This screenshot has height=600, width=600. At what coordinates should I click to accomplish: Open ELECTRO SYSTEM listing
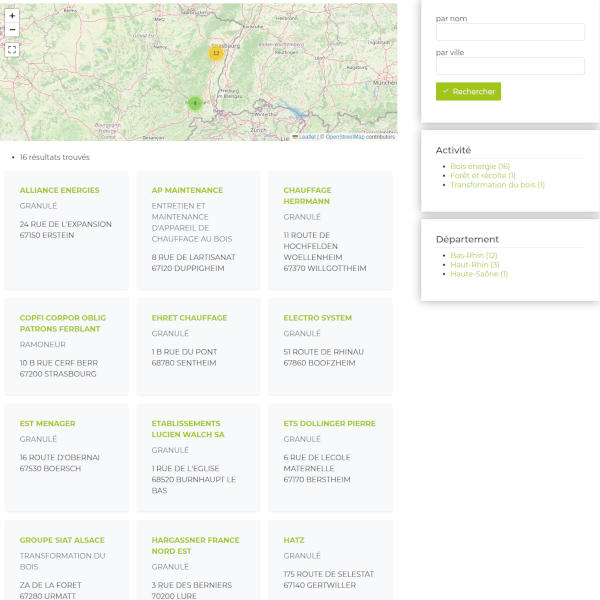click(x=318, y=318)
